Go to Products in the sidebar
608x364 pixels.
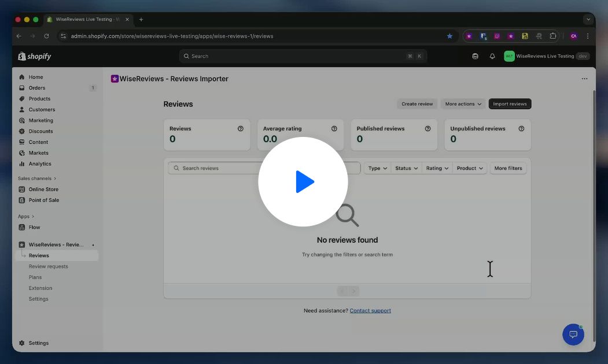click(39, 99)
